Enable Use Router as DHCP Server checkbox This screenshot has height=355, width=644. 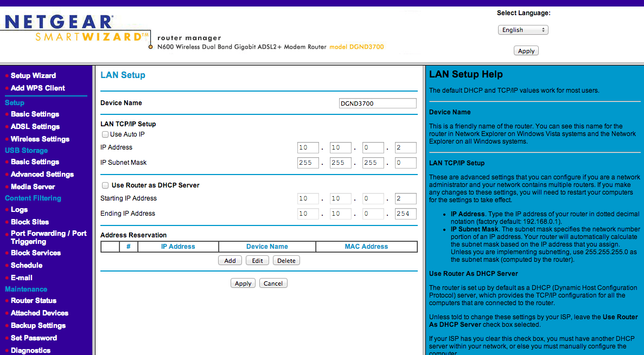(x=105, y=185)
